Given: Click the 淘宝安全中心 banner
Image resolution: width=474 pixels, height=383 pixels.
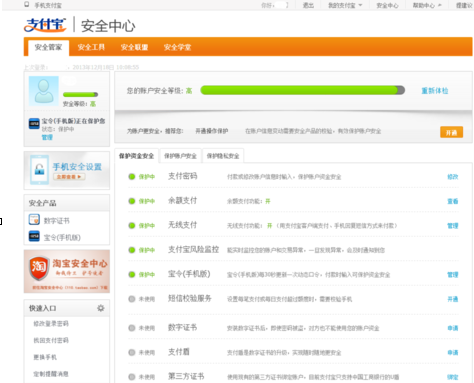Looking at the screenshot, I should click(x=67, y=271).
